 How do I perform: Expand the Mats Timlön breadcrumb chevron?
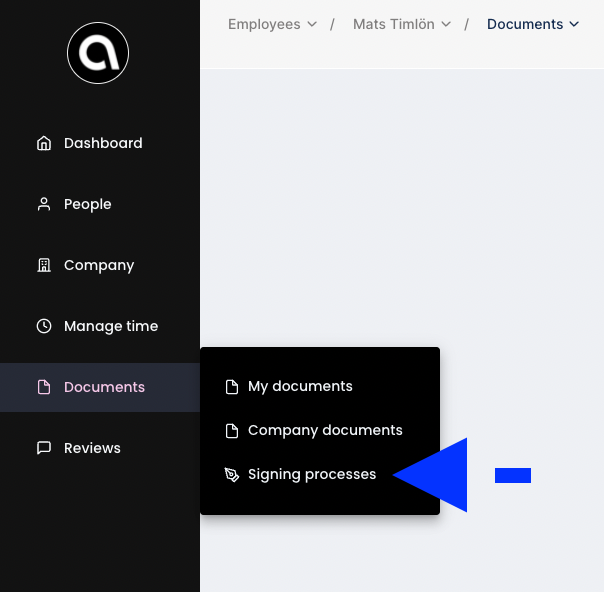[446, 24]
